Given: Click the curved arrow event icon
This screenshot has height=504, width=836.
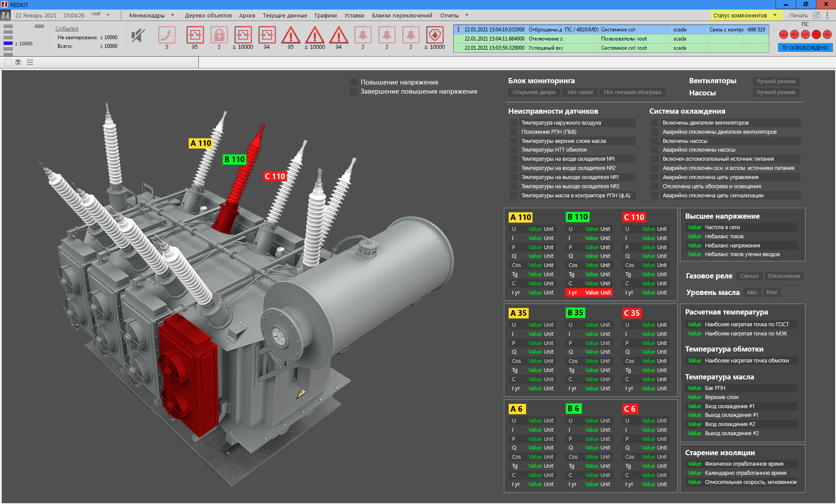Looking at the screenshot, I should pos(167,35).
